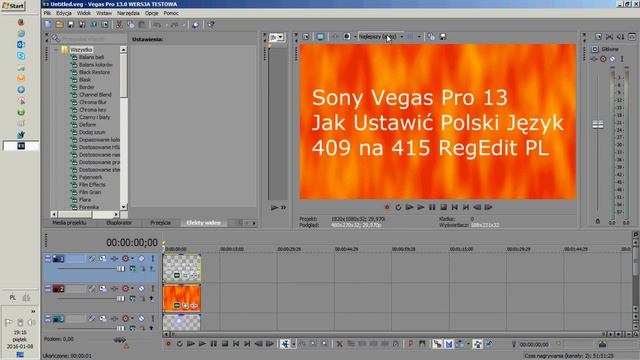640x360 pixels.
Task: Open compositing mode dropdown on track 2
Action: 133,299
